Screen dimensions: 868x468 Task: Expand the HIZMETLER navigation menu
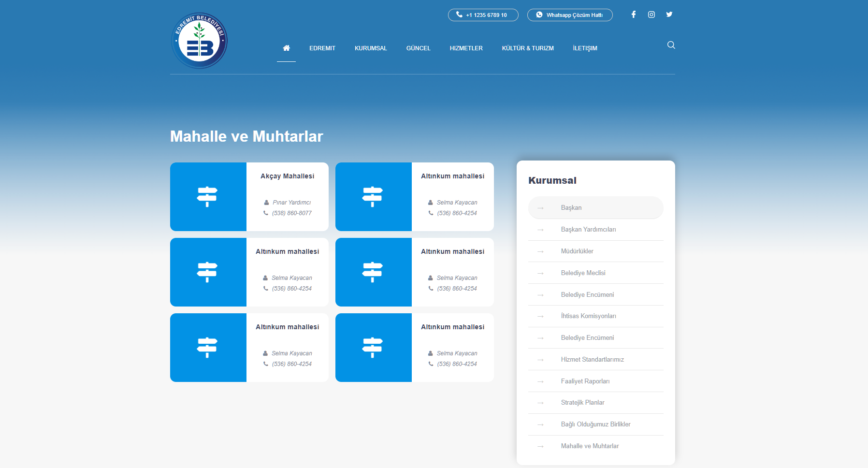point(466,48)
